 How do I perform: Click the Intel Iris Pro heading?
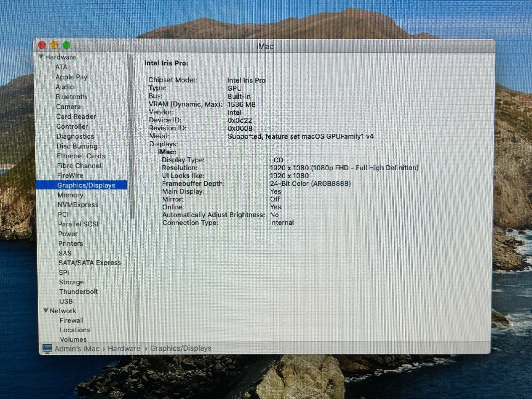[x=166, y=63]
